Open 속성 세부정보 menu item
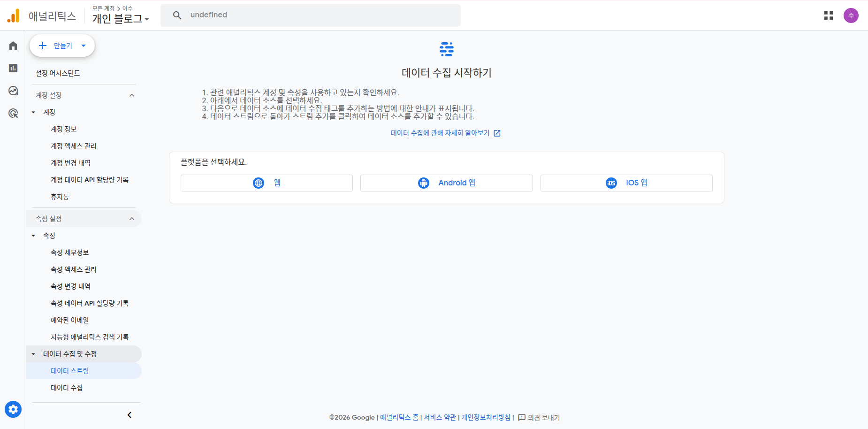 tap(69, 253)
